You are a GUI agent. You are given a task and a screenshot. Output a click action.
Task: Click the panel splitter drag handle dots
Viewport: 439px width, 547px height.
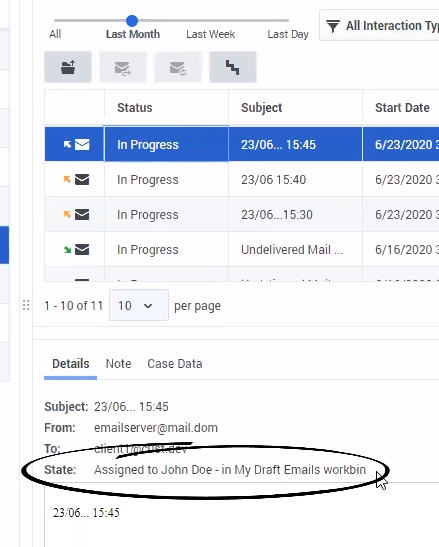coord(26,305)
